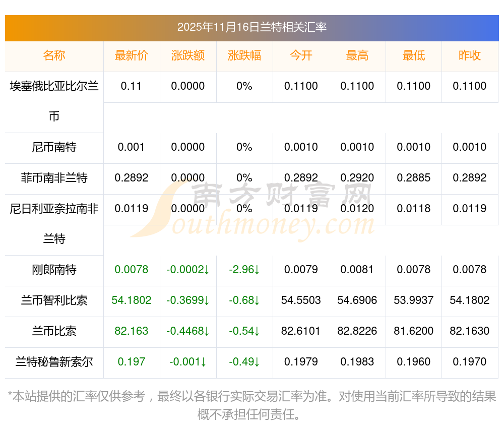The height and width of the screenshot is (430, 504).
Task: Click the 尼币南特 currency name
Action: [x=54, y=147]
